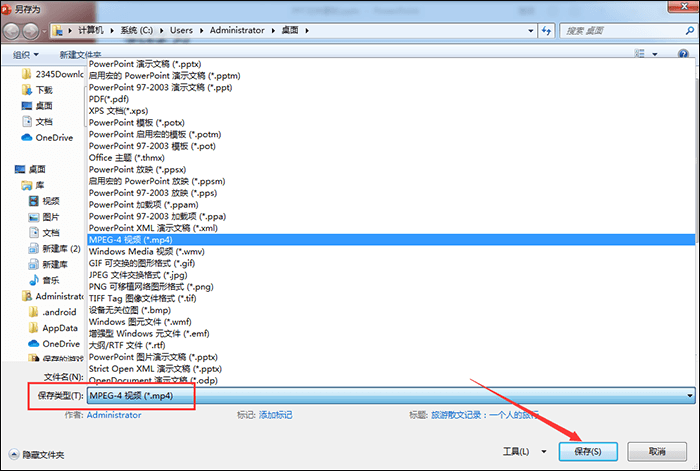This screenshot has height=471, width=700.
Task: Open the view options dropdown arrow
Action: [655, 54]
